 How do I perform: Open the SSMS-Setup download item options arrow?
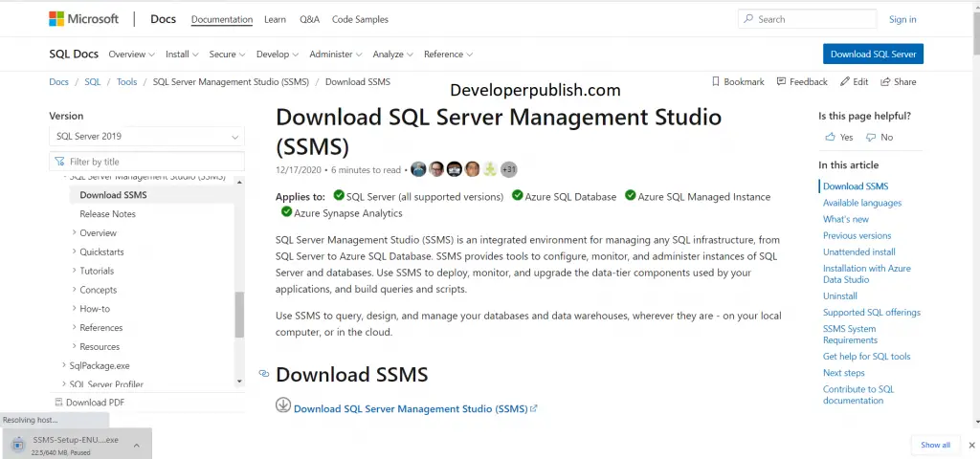click(136, 446)
